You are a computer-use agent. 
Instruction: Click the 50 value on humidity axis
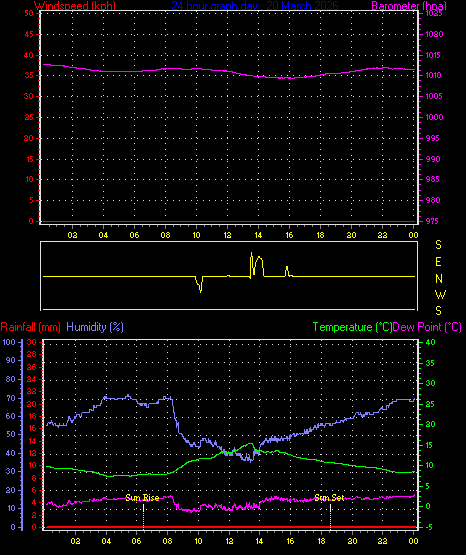pos(11,434)
